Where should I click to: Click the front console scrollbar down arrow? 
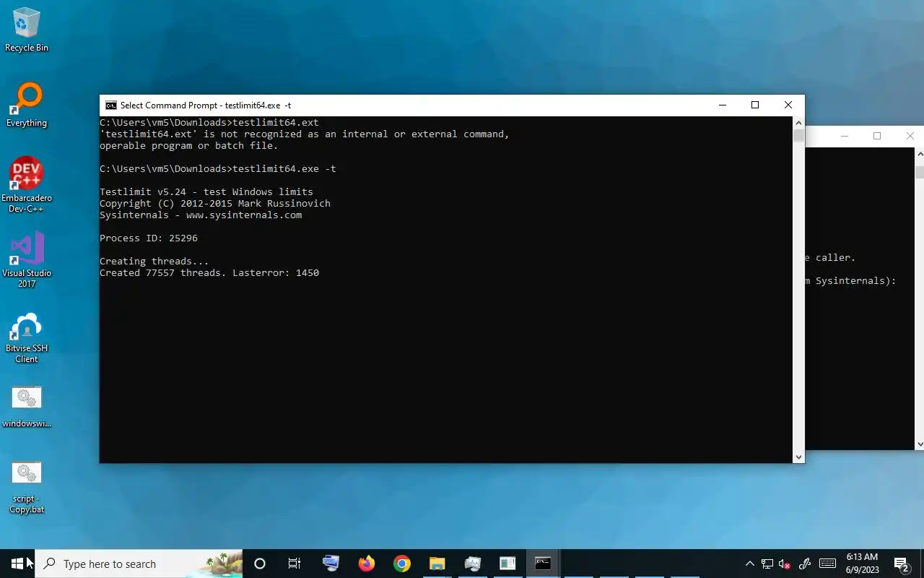(798, 457)
